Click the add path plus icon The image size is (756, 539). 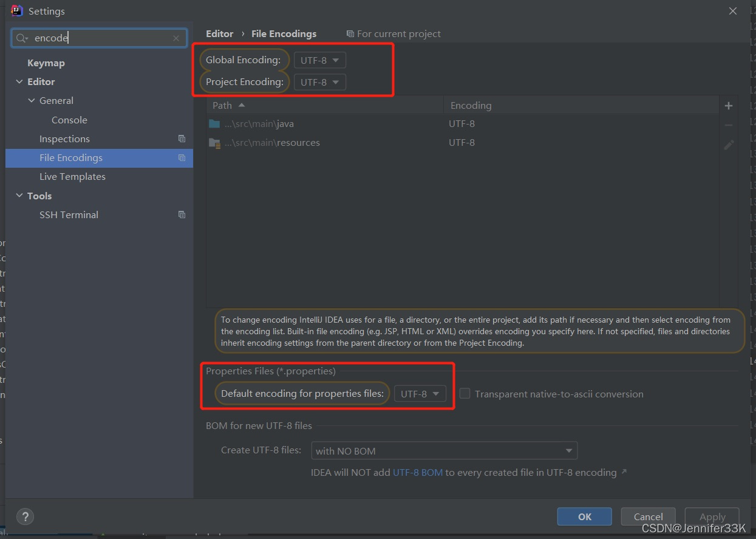click(728, 105)
